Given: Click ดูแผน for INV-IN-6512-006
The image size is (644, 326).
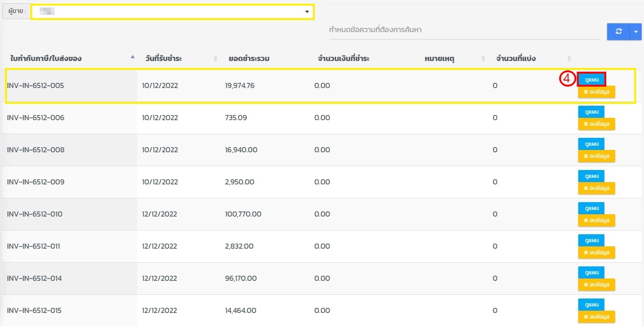Looking at the screenshot, I should tap(591, 112).
